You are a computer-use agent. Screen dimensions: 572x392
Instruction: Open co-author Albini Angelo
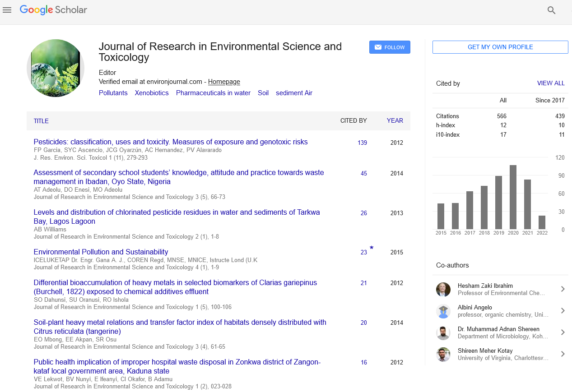point(474,307)
